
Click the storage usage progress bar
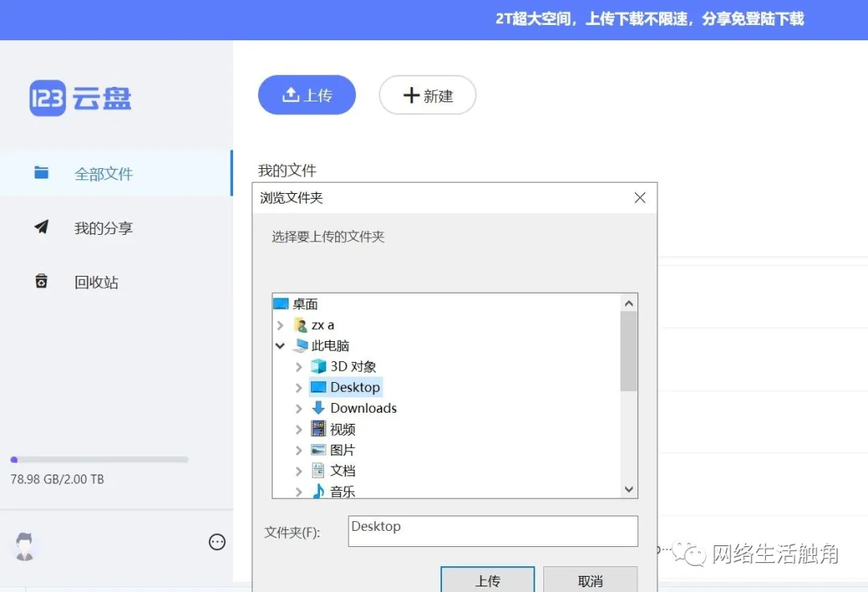pos(100,459)
